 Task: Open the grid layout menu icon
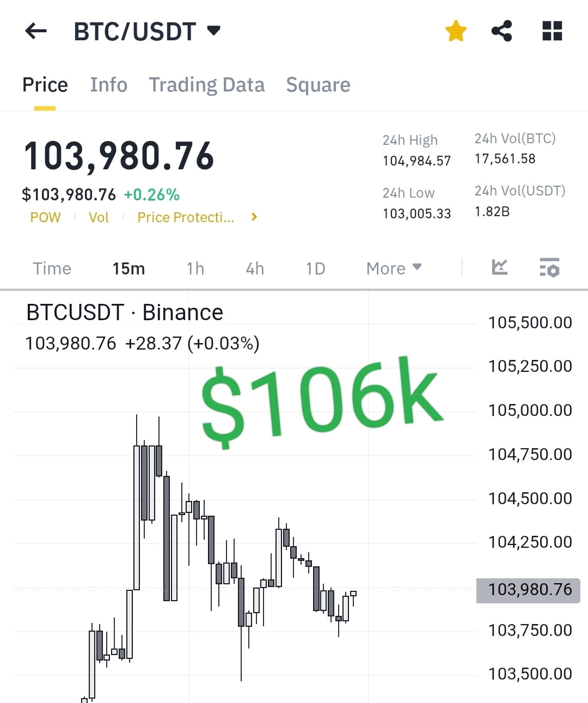pyautogui.click(x=552, y=31)
